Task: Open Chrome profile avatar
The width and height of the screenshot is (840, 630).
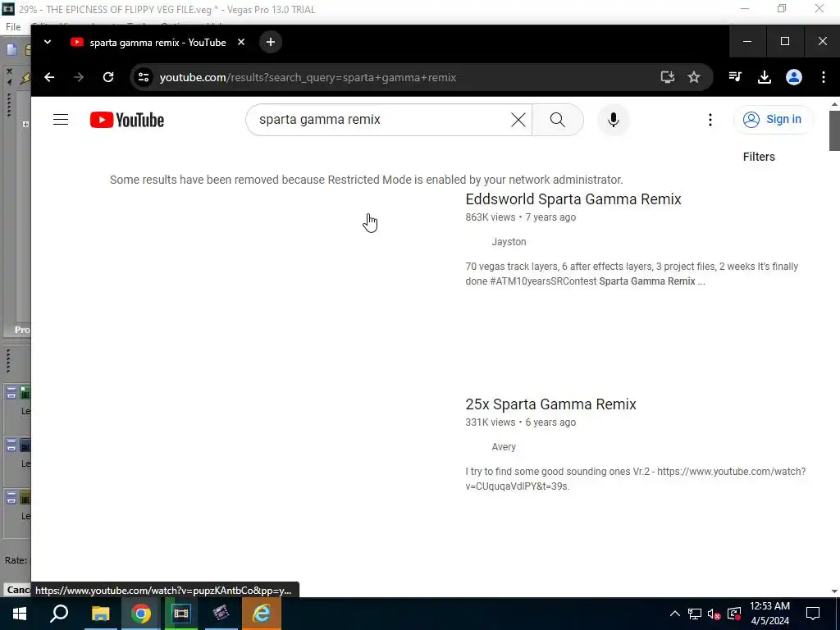Action: 794,77
